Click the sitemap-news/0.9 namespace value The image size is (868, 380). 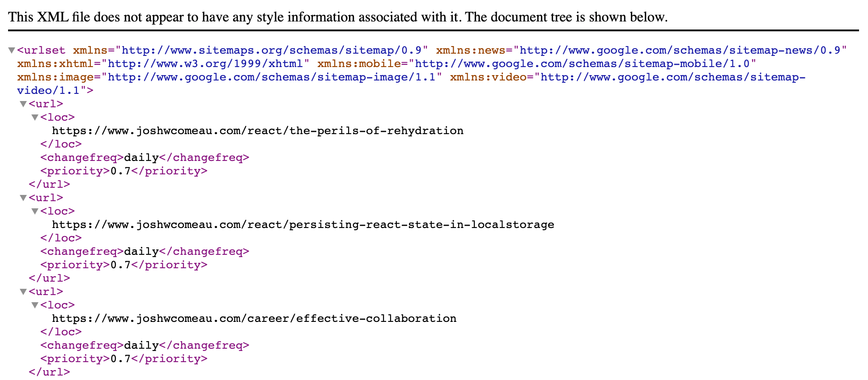(x=680, y=50)
